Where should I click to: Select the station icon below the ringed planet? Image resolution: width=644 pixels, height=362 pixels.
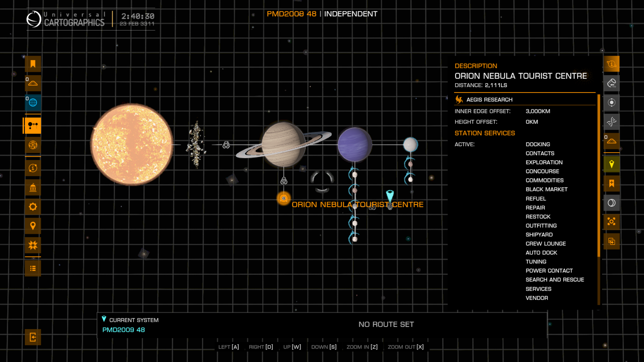[284, 181]
